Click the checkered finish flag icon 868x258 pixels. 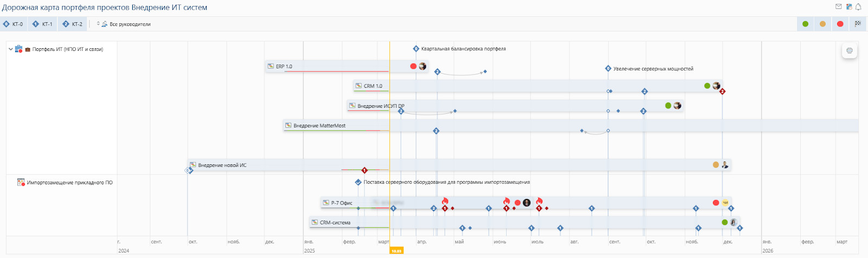(x=858, y=24)
